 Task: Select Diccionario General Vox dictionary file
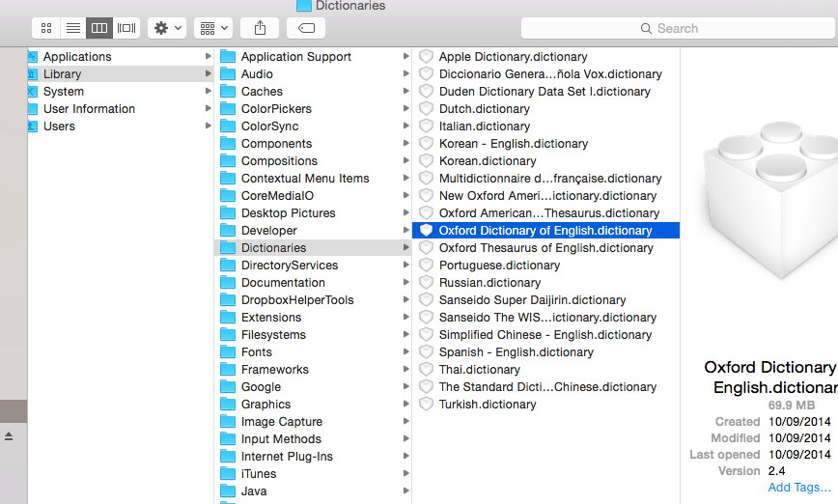tap(546, 73)
